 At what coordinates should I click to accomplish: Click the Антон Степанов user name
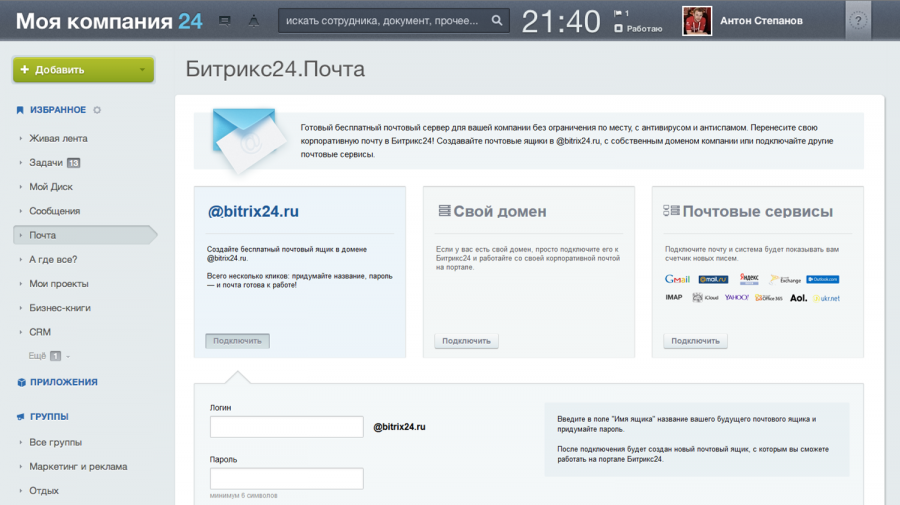761,21
